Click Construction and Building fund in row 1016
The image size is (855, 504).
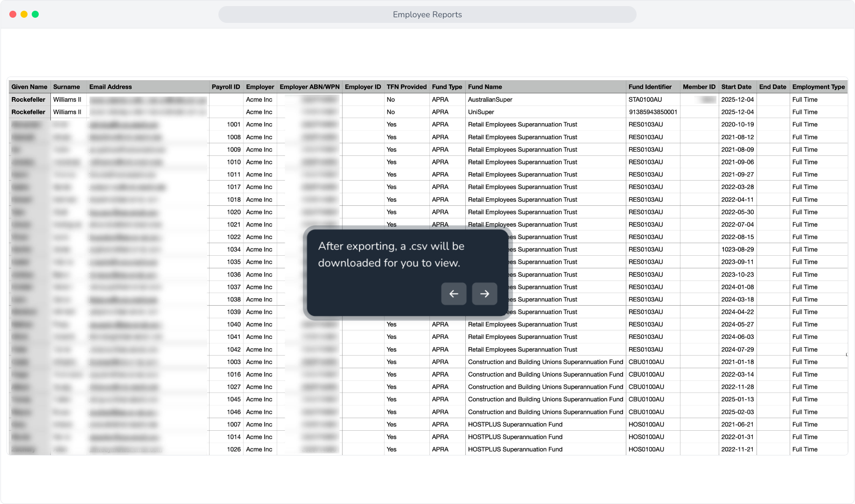pyautogui.click(x=546, y=375)
